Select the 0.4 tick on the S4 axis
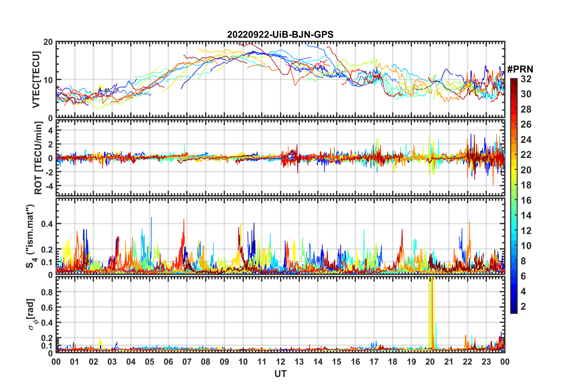 pyautogui.click(x=47, y=224)
